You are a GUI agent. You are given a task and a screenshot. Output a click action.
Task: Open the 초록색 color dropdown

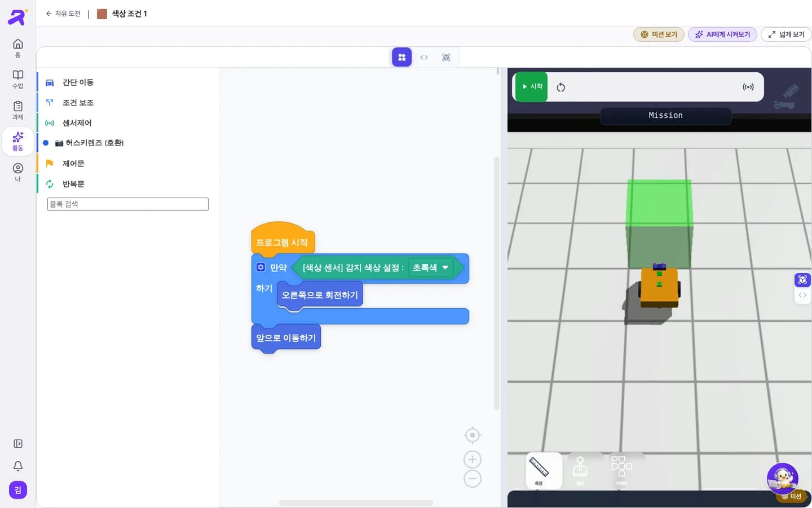431,268
